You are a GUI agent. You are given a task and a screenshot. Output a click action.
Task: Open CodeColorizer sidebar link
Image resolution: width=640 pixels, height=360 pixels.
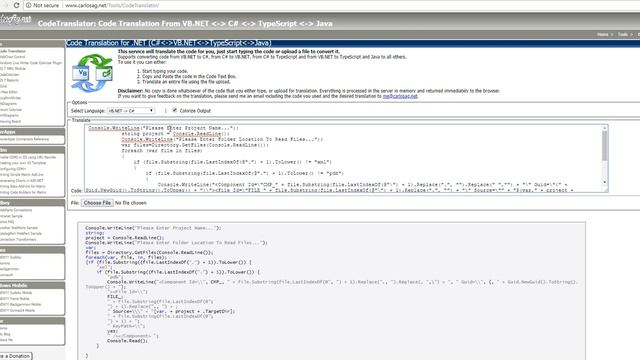point(9,75)
